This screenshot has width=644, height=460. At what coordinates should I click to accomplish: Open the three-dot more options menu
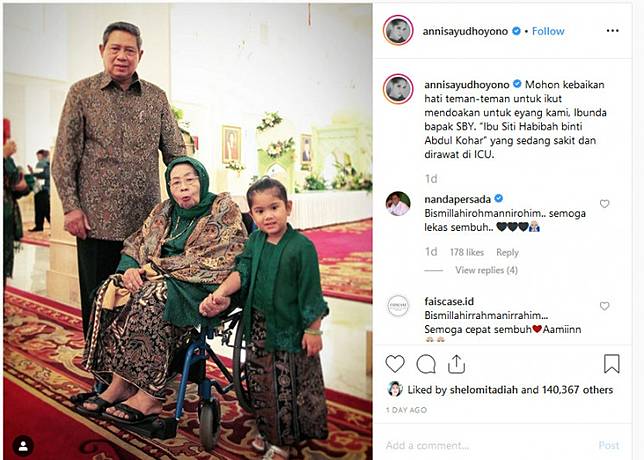pos(612,31)
